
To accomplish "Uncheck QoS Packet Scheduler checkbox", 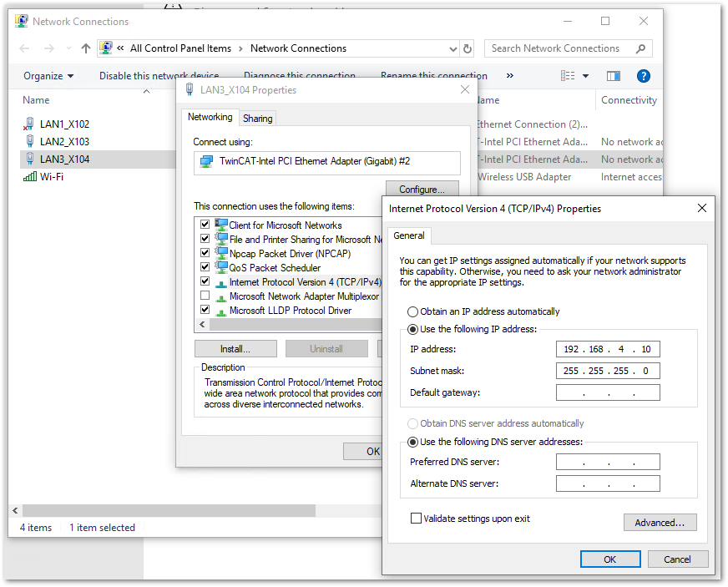I will tap(205, 267).
